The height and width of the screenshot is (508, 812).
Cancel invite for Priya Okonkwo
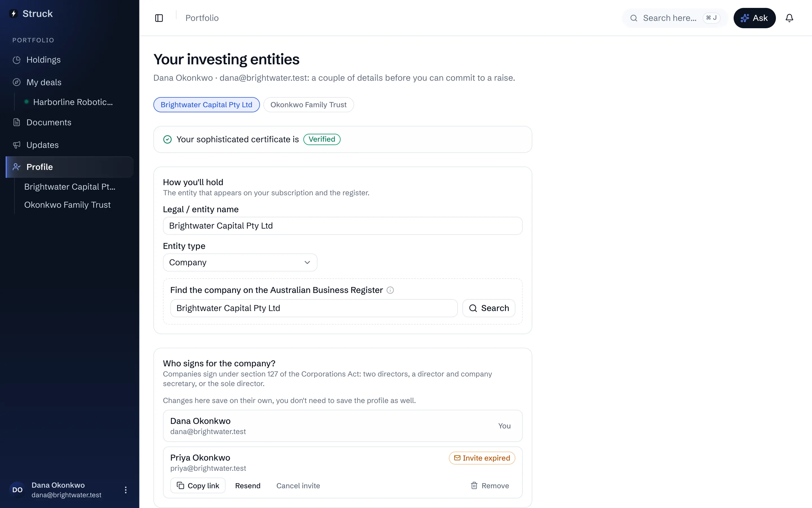coord(298,485)
